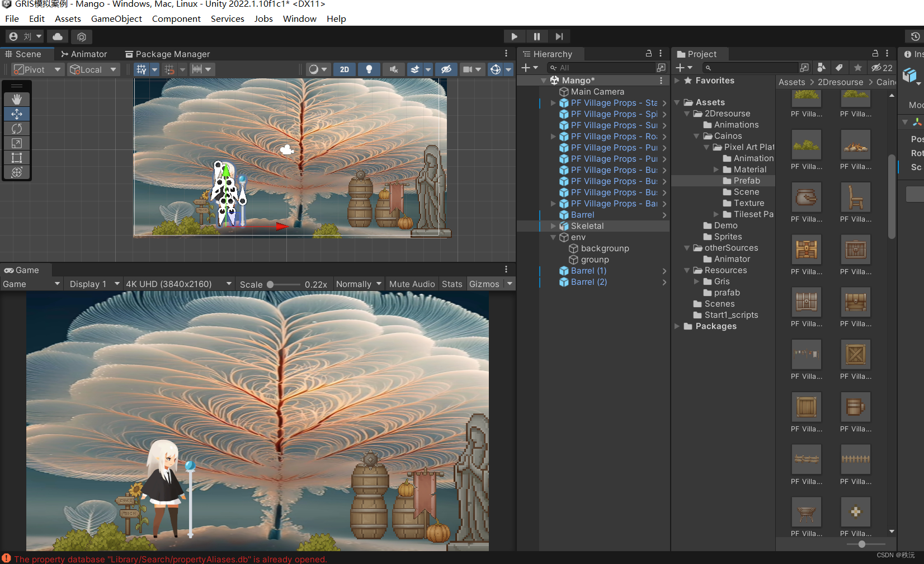
Task: Select Main Camera in Hierarchy
Action: pos(597,92)
